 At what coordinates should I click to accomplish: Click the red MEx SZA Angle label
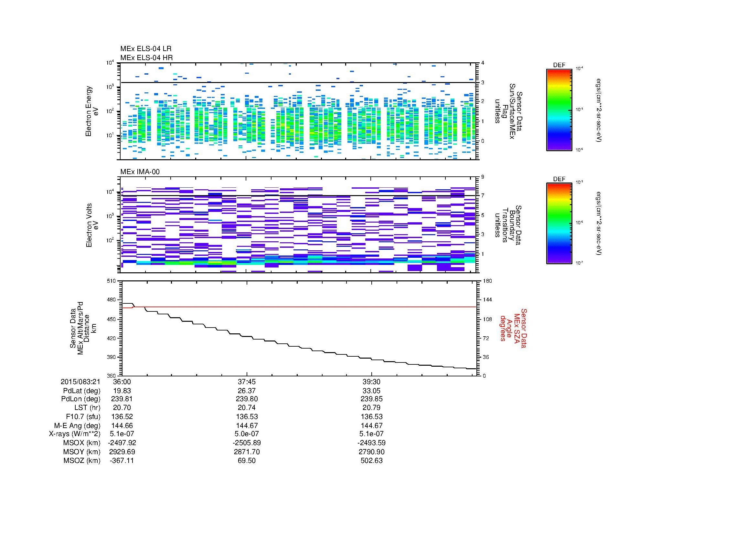point(513,328)
